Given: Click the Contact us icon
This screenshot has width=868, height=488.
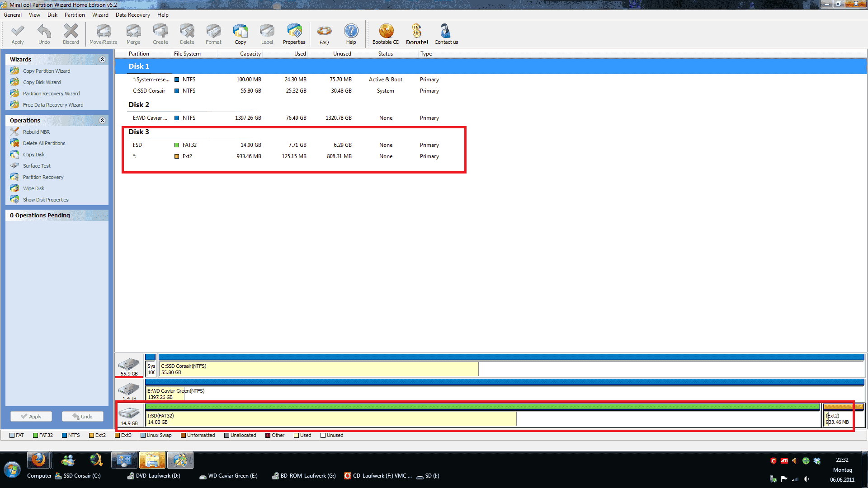Looking at the screenshot, I should [446, 34].
